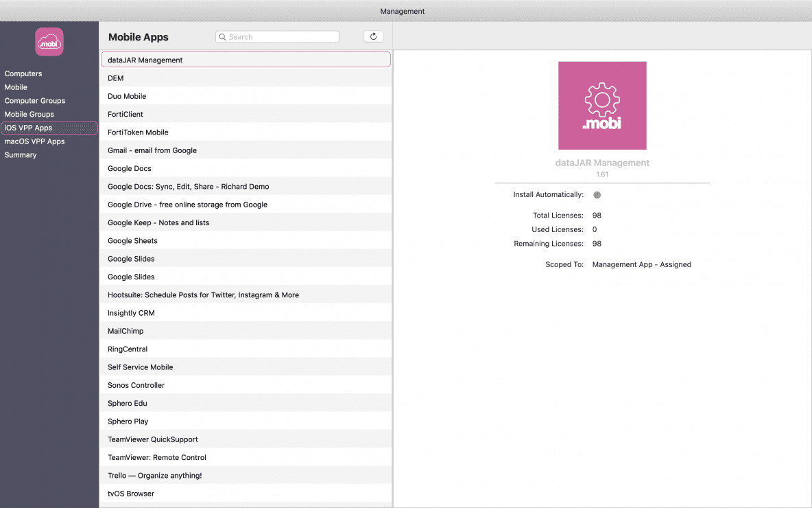Select Gmail - email from Google row
Viewport: 812px width, 508px height.
coord(152,150)
